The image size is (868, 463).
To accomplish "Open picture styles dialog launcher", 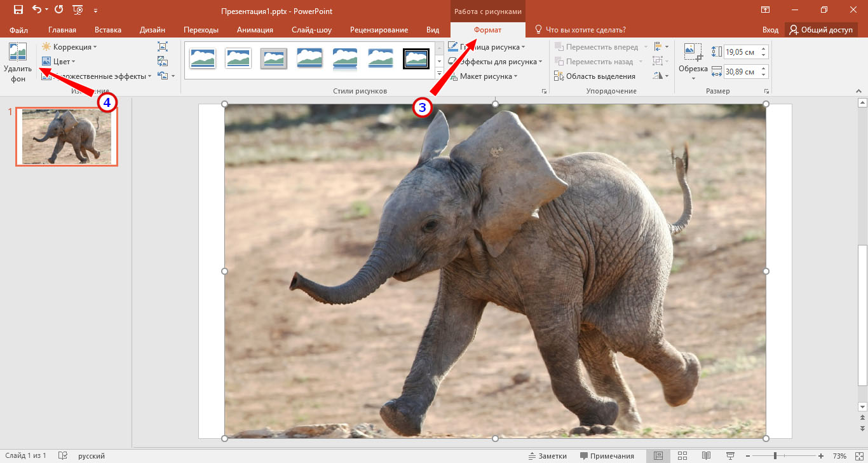I will pos(544,92).
